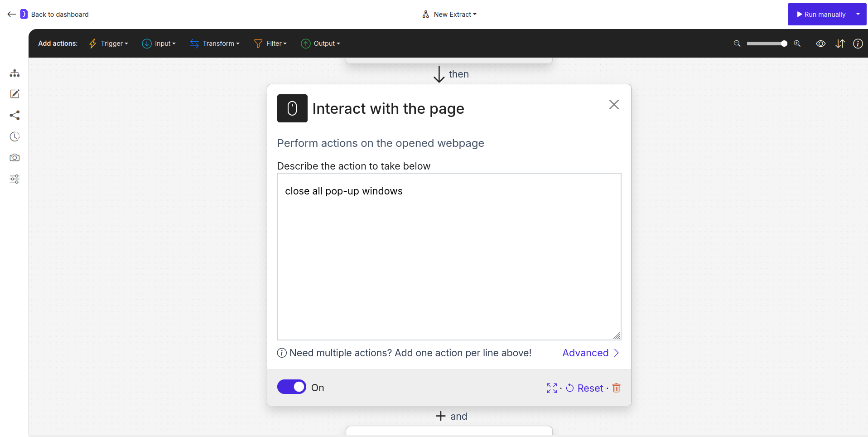Open settings via the sliders icon
This screenshot has width=868, height=437.
[x=14, y=179]
